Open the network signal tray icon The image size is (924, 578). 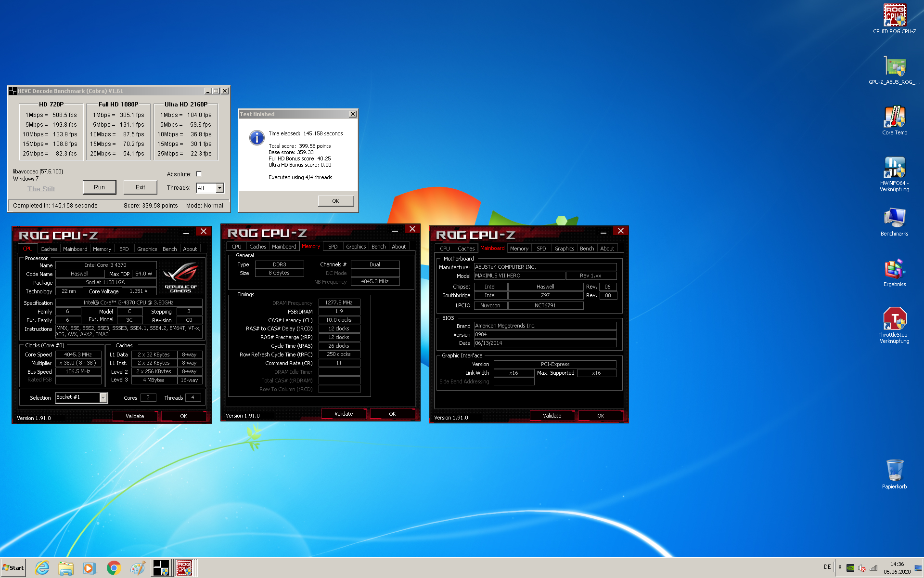click(x=873, y=567)
